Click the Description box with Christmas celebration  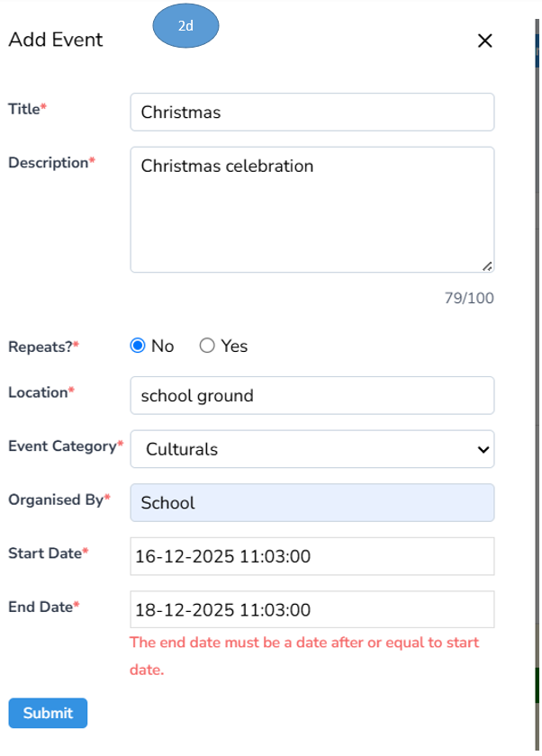(312, 209)
